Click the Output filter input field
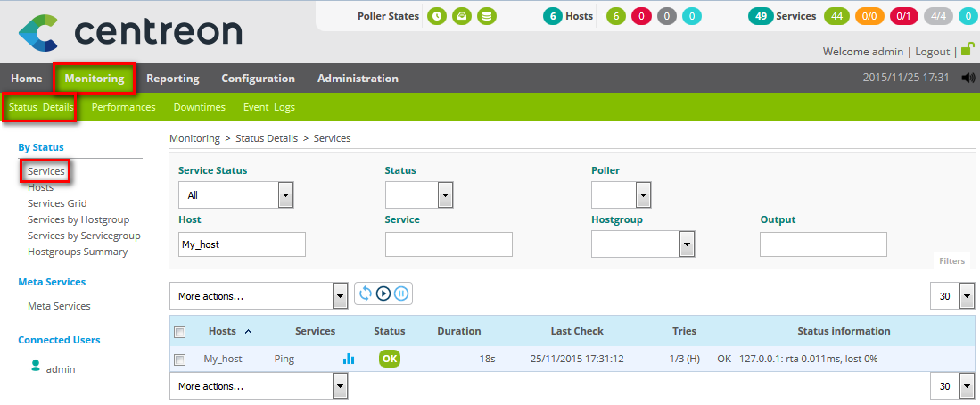Viewport: 980px width, 405px height. 823,244
